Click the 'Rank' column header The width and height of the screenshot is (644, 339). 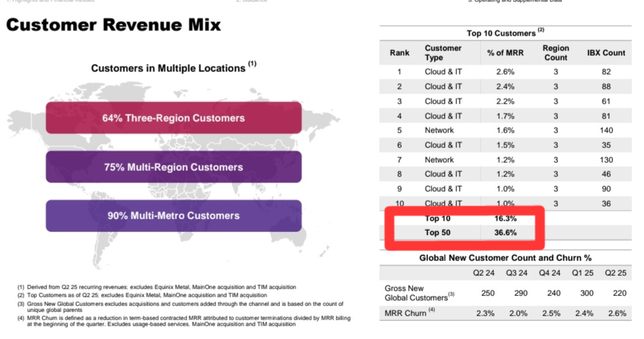[400, 52]
